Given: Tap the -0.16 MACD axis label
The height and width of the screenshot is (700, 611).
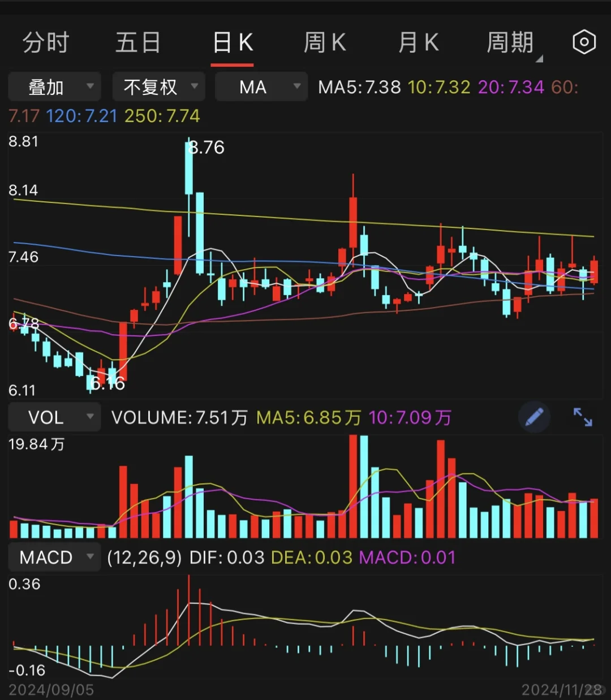Looking at the screenshot, I should [x=27, y=671].
